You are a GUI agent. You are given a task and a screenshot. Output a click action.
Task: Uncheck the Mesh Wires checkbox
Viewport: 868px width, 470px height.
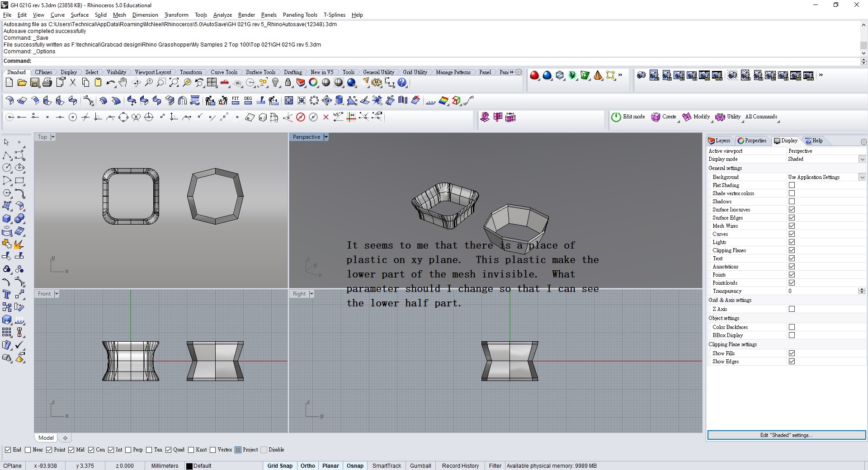click(792, 226)
